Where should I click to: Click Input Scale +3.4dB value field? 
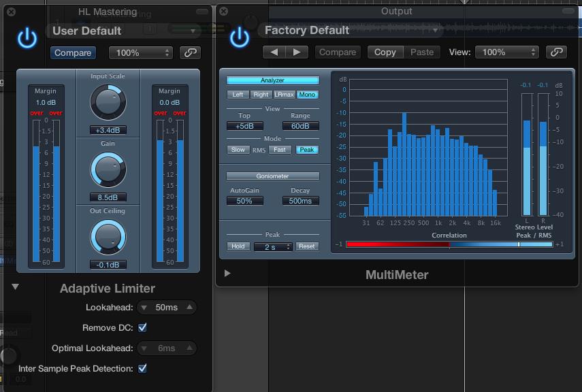(x=108, y=130)
